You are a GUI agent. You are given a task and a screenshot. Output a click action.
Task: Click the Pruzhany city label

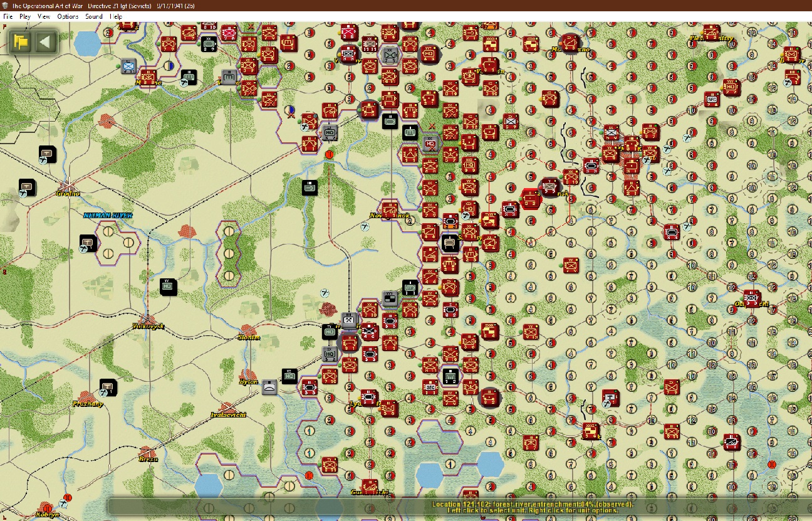(88, 404)
